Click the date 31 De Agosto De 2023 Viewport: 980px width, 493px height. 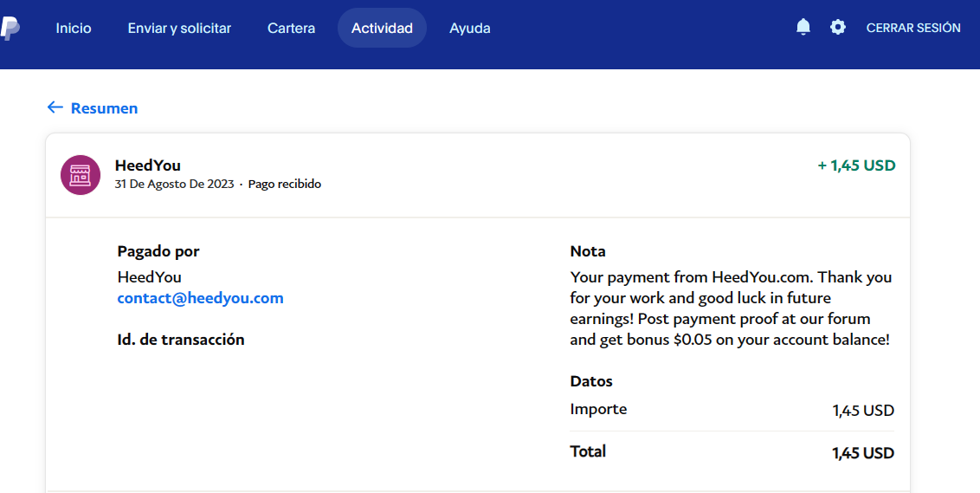point(174,184)
